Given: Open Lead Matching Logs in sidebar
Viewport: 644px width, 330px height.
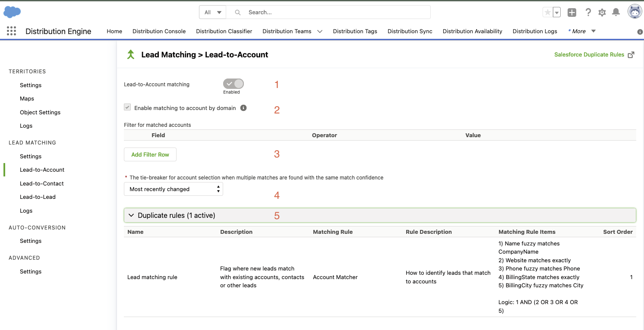Looking at the screenshot, I should [x=26, y=211].
